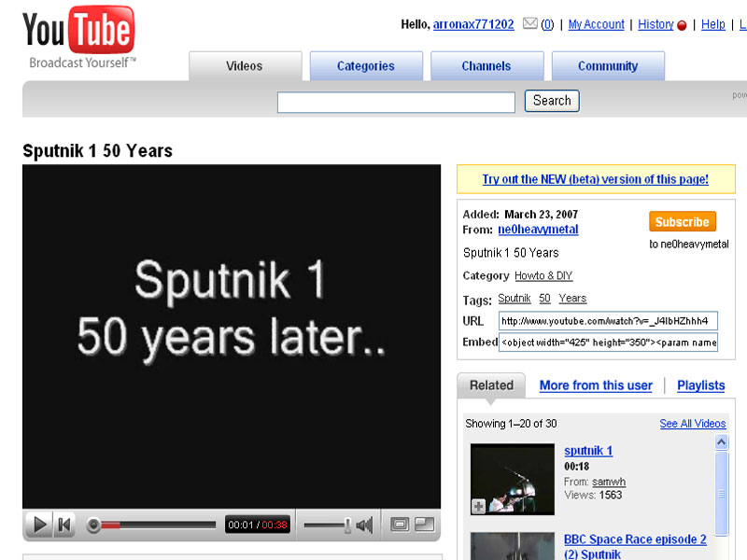Adjust the volume slider

tap(328, 525)
